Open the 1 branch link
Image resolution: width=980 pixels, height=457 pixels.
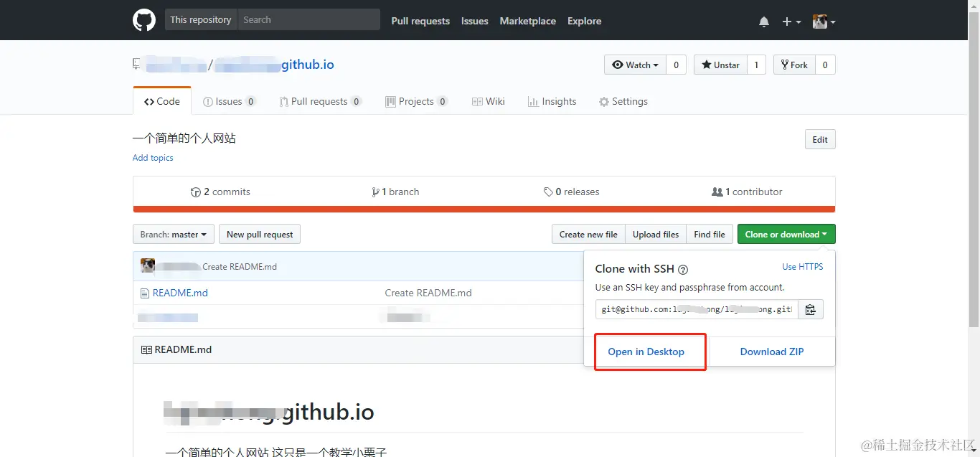pyautogui.click(x=395, y=192)
